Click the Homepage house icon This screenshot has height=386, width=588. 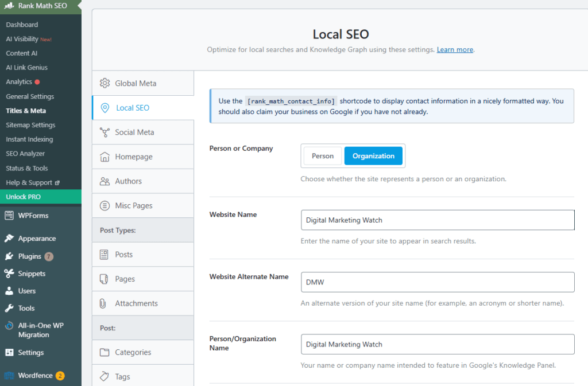coord(105,157)
